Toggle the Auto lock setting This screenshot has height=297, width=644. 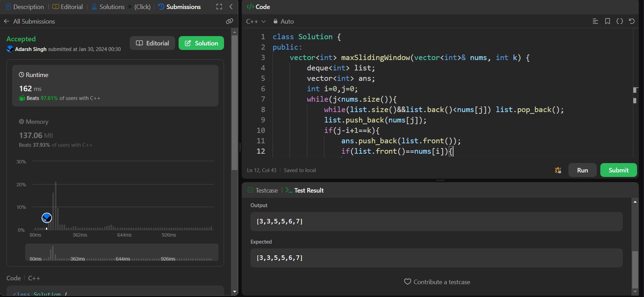click(284, 21)
